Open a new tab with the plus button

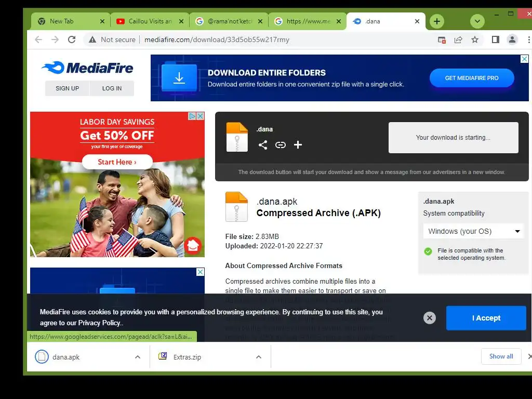(x=437, y=21)
